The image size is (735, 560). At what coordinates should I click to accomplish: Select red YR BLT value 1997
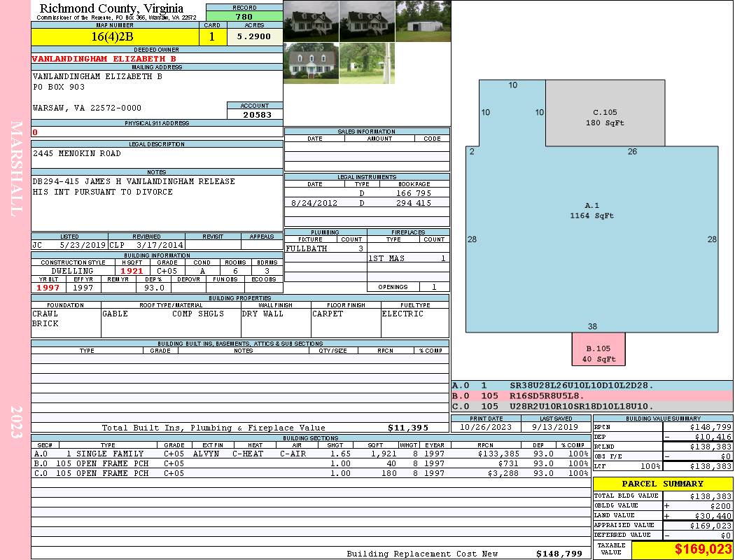coord(48,288)
